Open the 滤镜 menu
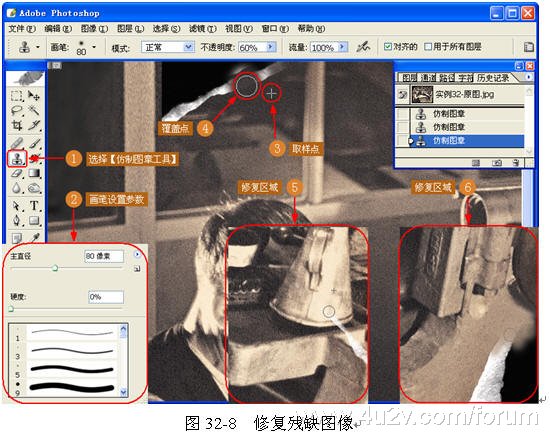Viewport: 550px width, 433px height. click(x=202, y=29)
